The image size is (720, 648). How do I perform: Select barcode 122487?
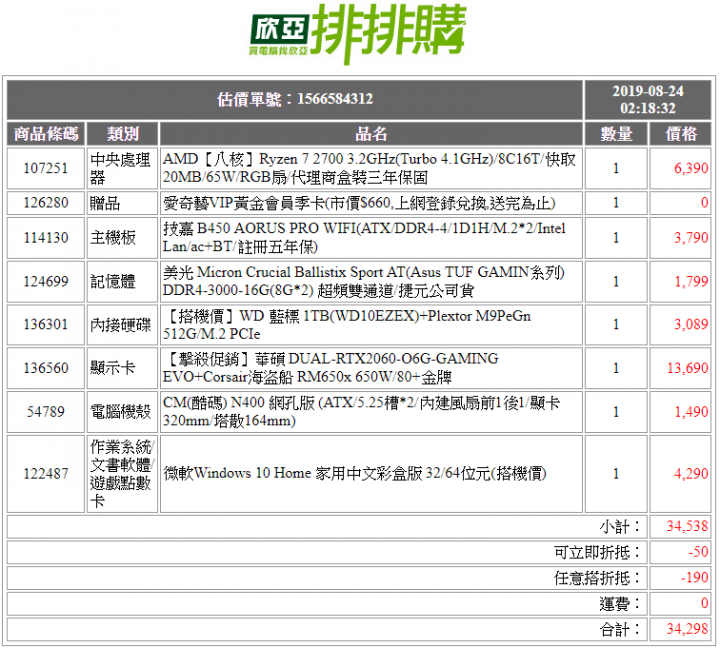pos(46,473)
